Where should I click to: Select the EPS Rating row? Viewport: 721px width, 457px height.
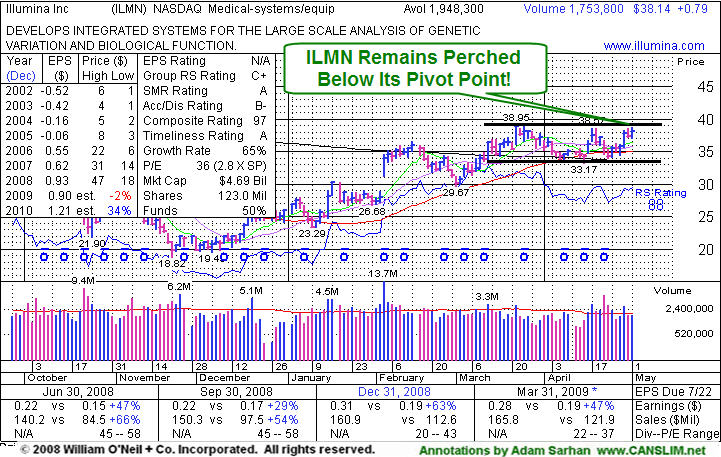coord(205,61)
